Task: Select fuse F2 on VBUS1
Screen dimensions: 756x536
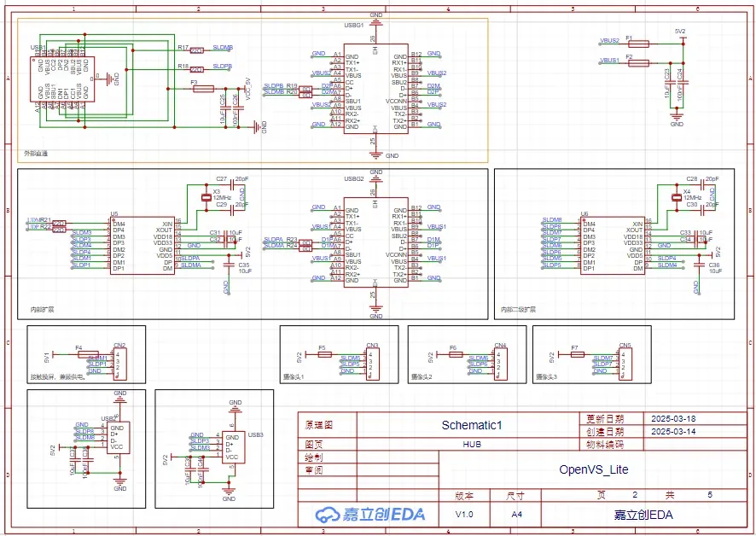Action: [x=638, y=62]
